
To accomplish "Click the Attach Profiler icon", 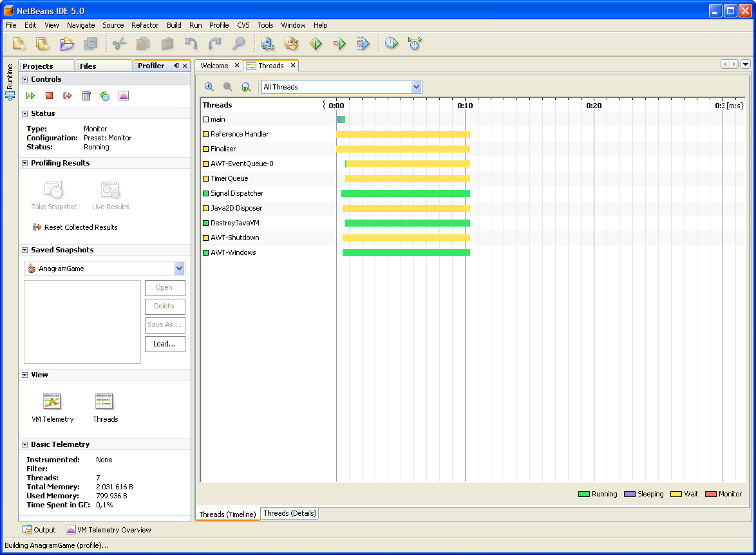I will click(x=415, y=43).
